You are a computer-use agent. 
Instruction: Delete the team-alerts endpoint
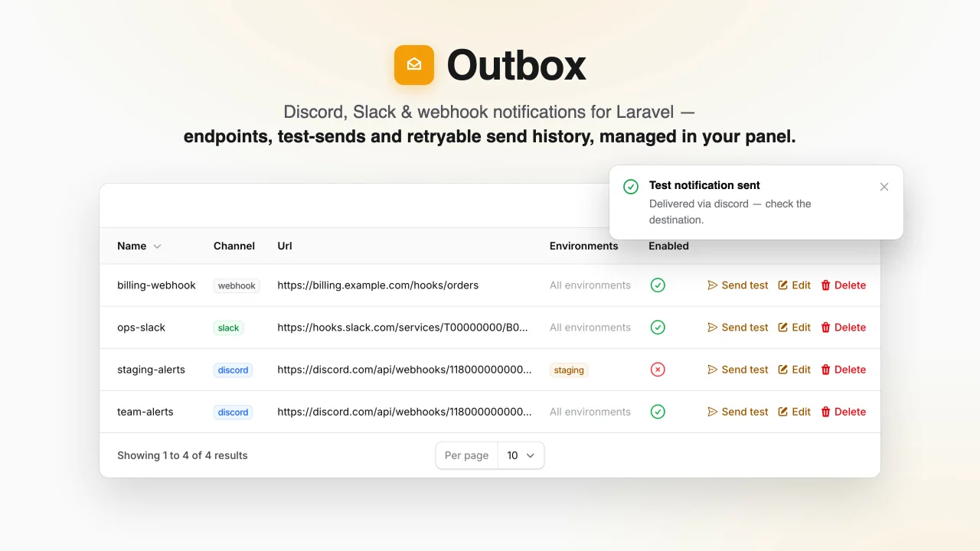click(x=844, y=412)
